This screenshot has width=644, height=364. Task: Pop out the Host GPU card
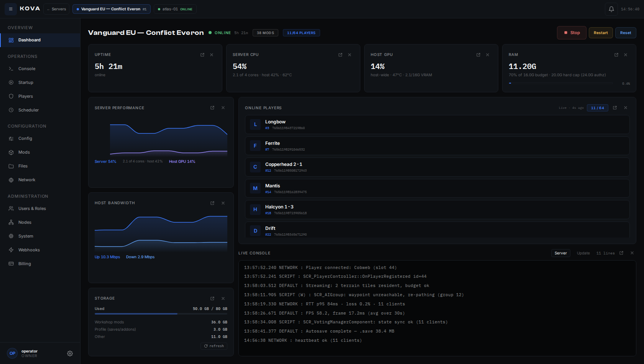point(478,55)
